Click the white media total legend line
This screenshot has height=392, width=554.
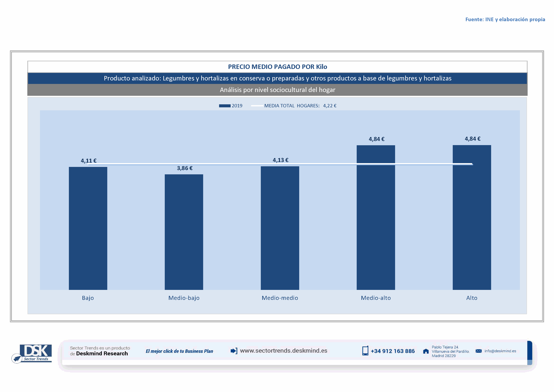tap(257, 106)
